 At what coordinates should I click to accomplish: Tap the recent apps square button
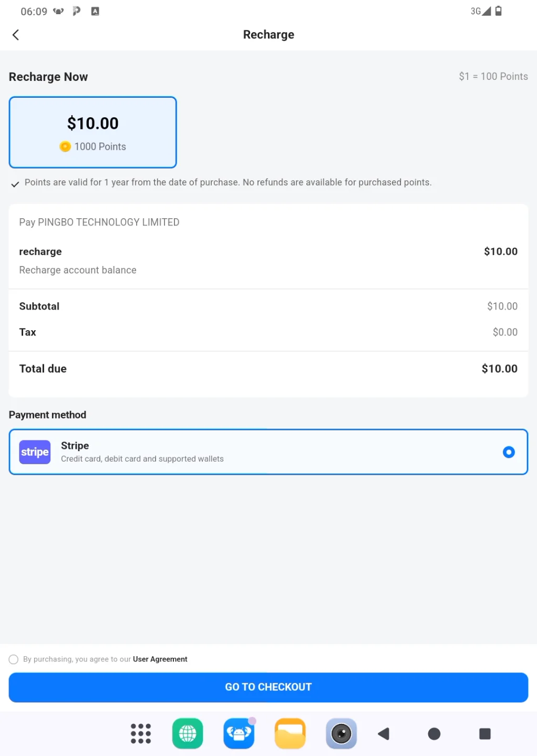pyautogui.click(x=485, y=733)
